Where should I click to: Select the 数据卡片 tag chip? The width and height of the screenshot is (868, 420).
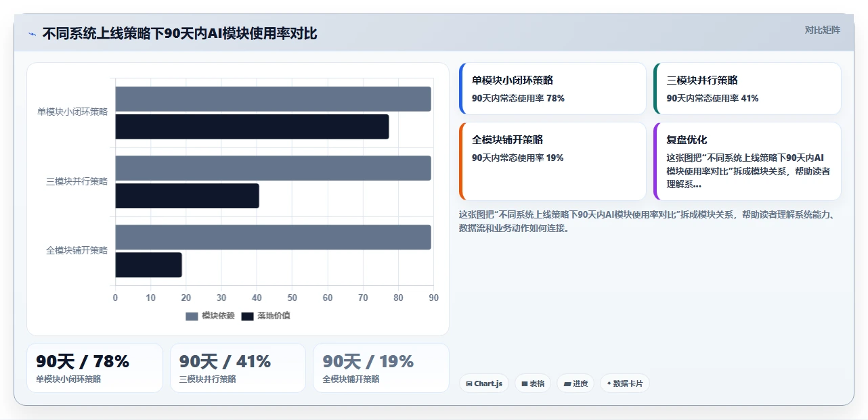click(x=625, y=383)
